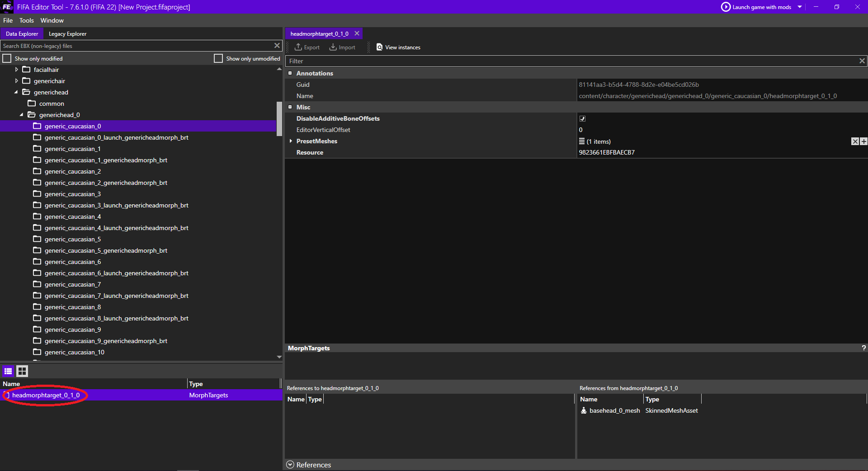Expand the facialhair folder

pos(17,70)
